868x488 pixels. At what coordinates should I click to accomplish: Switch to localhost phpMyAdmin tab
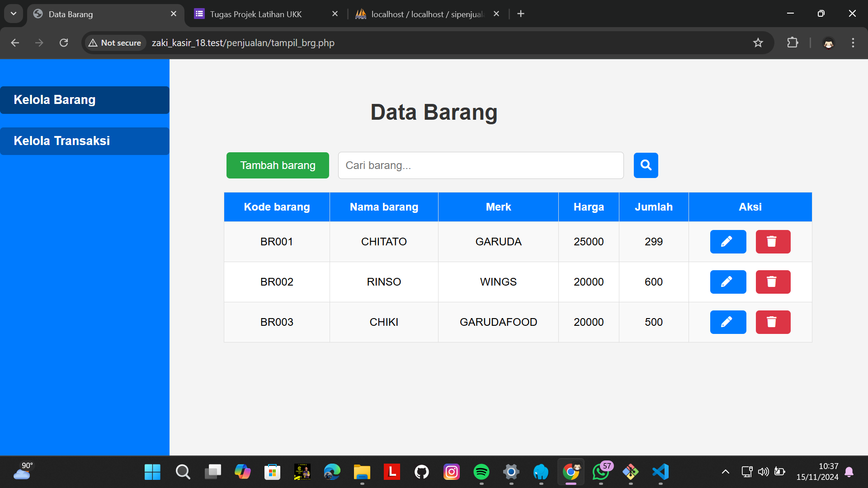coord(427,14)
